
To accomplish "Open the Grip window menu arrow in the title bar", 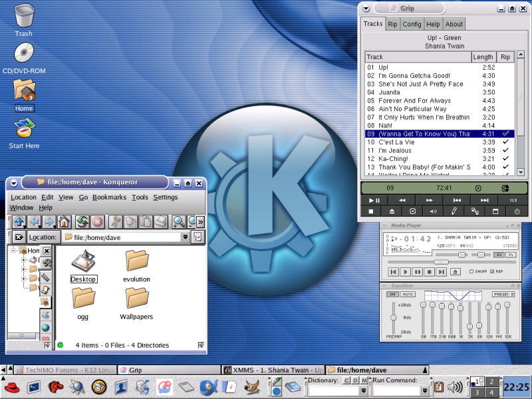I will [366, 9].
